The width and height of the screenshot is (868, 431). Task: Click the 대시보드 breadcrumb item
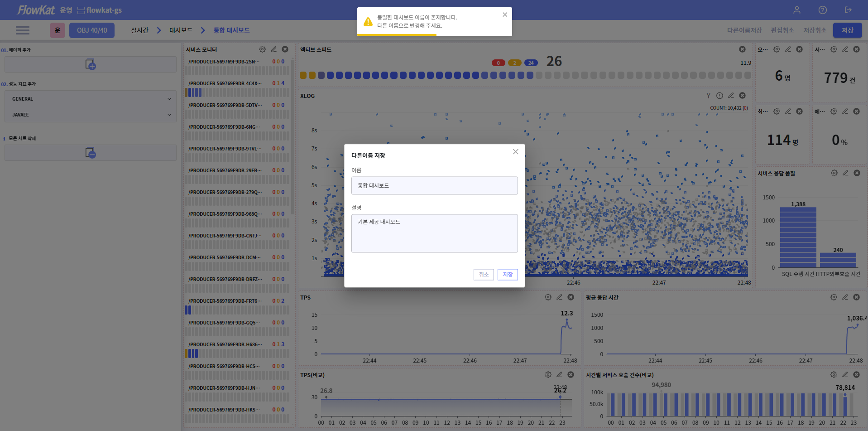181,30
